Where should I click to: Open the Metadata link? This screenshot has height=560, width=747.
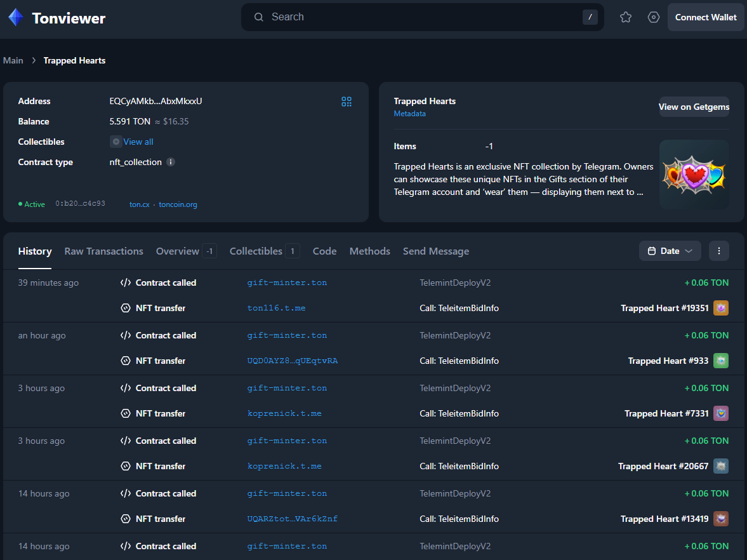[409, 114]
